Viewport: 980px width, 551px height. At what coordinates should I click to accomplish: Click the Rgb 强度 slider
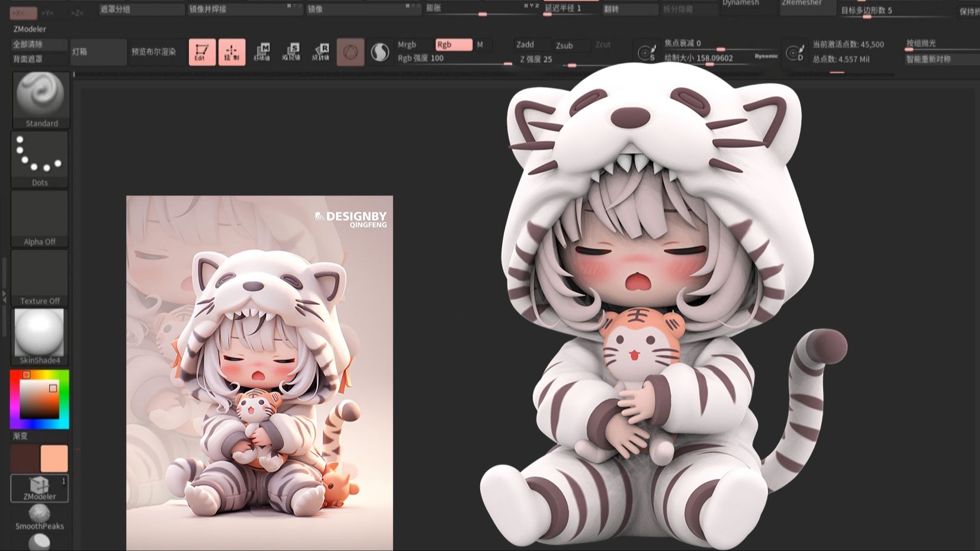click(x=454, y=59)
